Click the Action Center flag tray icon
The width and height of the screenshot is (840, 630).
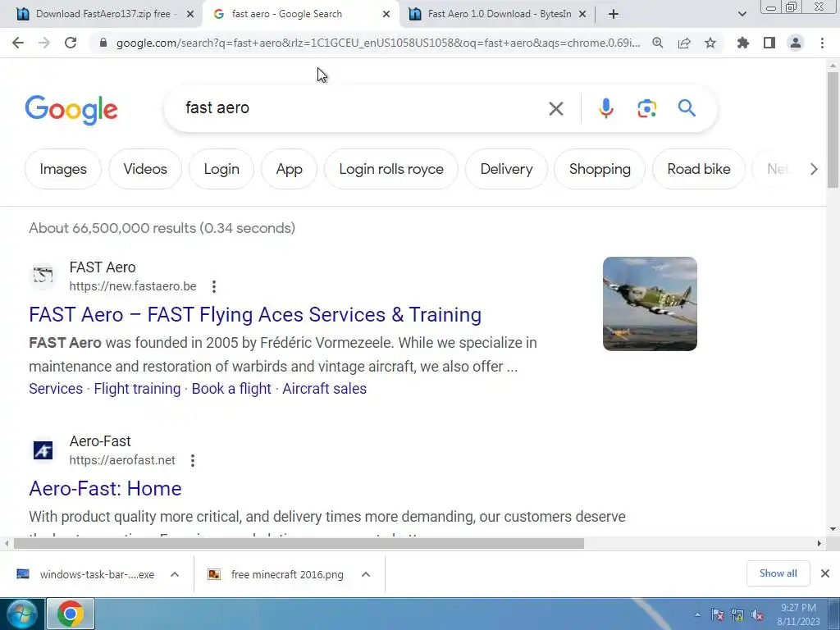click(717, 615)
